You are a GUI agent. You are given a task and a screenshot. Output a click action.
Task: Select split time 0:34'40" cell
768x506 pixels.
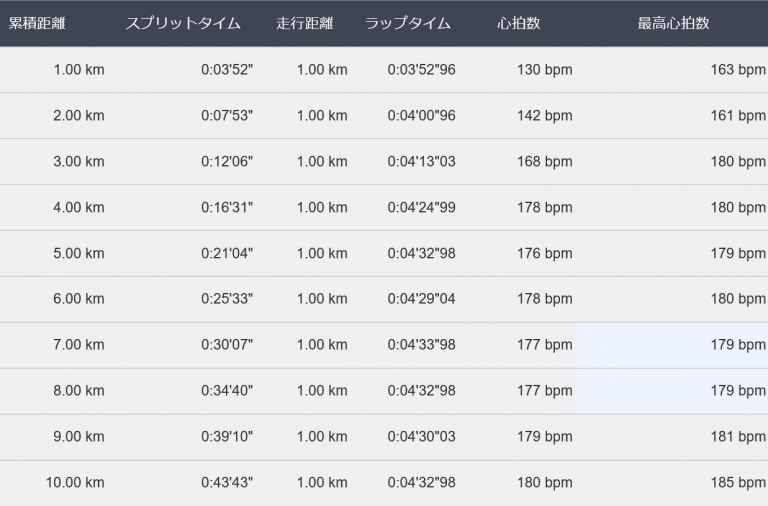[x=227, y=391]
